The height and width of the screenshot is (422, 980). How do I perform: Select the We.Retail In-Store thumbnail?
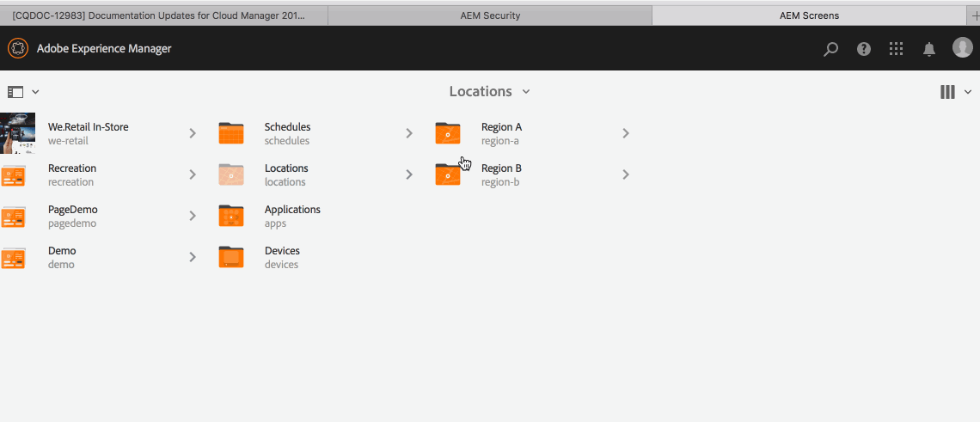pyautogui.click(x=17, y=133)
